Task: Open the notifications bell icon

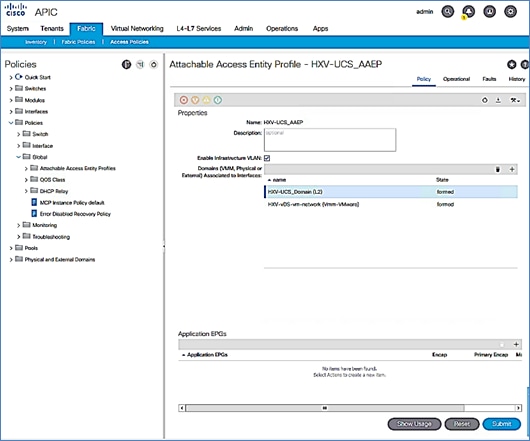Action: coord(468,12)
